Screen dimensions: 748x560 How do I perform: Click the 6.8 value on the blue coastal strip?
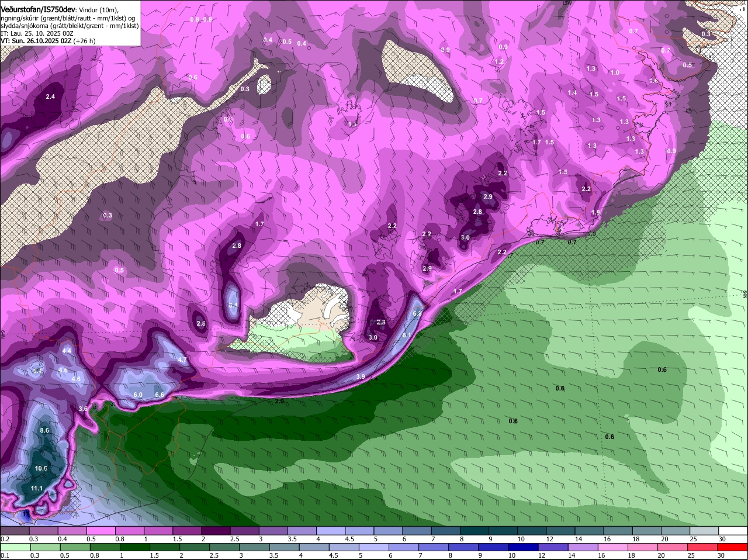coord(417,314)
